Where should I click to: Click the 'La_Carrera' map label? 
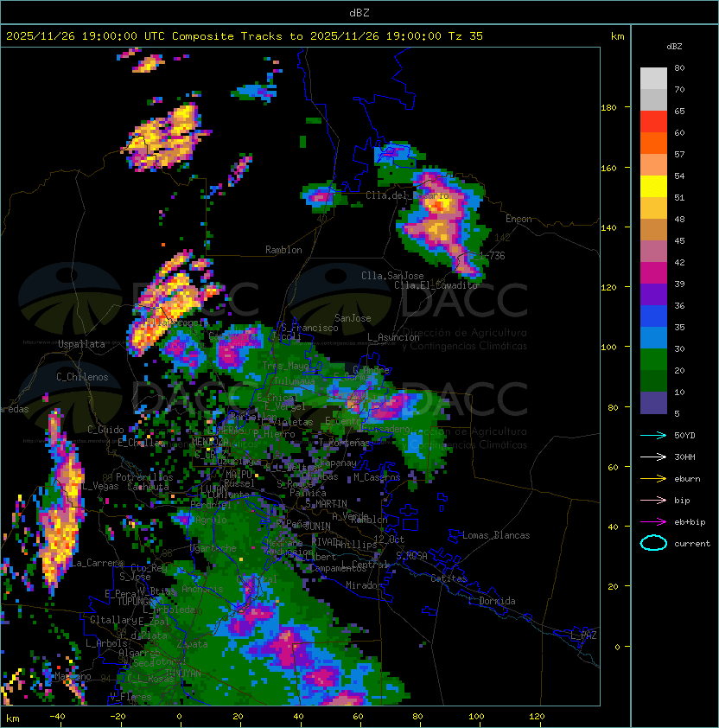coord(97,563)
